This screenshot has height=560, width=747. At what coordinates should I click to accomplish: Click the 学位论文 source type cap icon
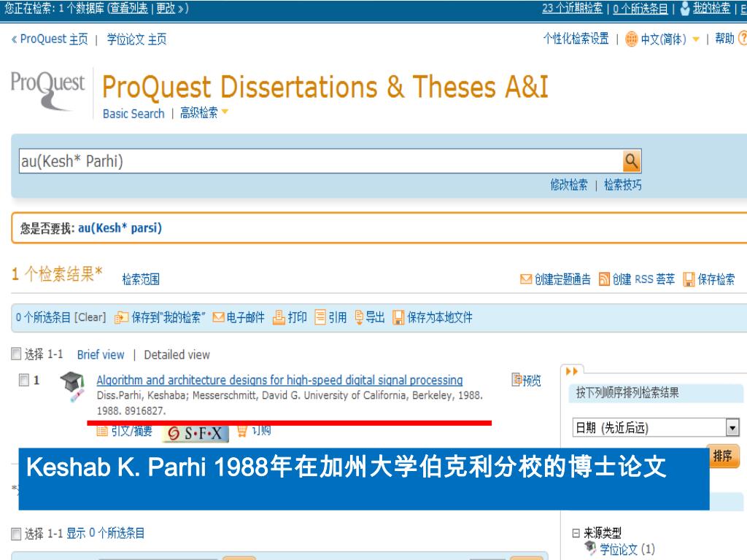[x=590, y=548]
